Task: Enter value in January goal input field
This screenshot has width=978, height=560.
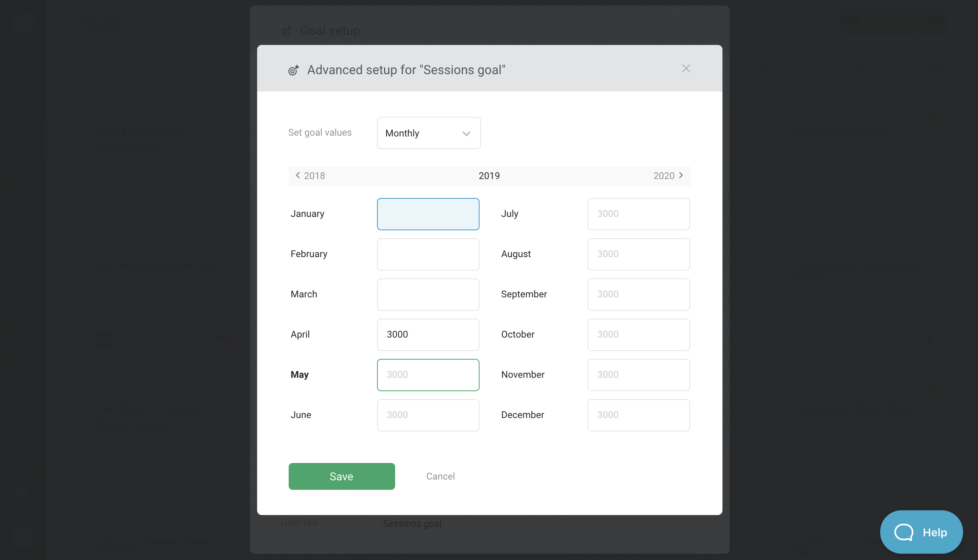Action: [x=428, y=213]
